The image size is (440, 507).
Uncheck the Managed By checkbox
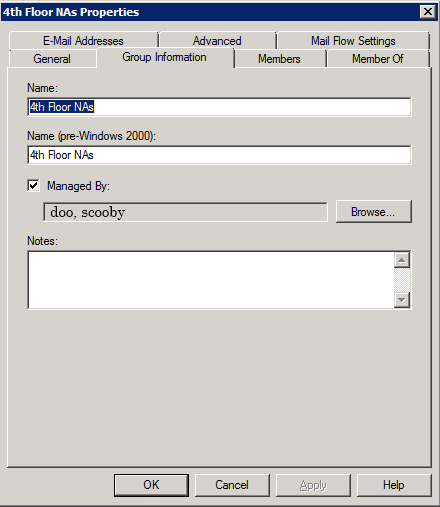coord(33,186)
